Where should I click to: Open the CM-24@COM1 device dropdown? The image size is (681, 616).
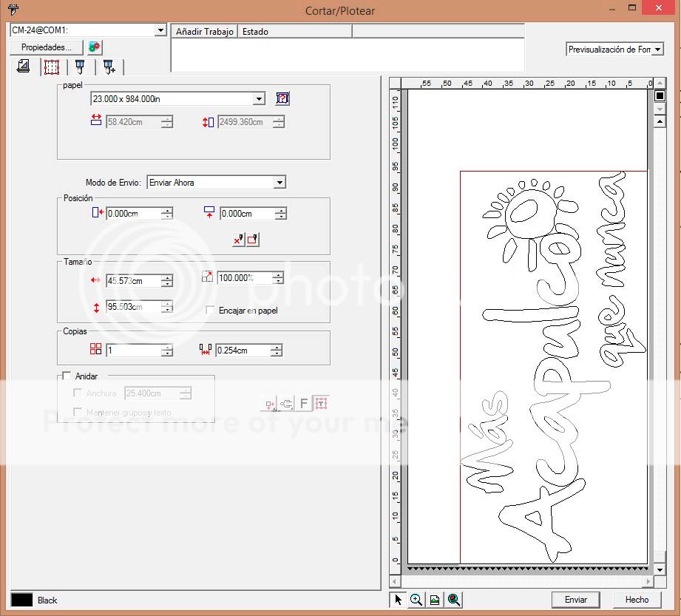click(160, 30)
